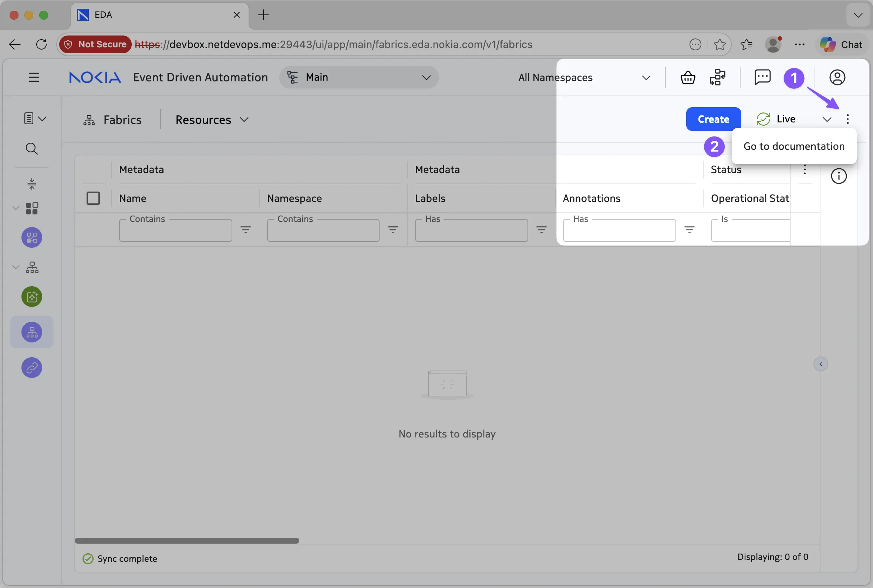This screenshot has width=873, height=588.
Task: Click the Displaying: 0 of 0 counter
Action: 772,557
